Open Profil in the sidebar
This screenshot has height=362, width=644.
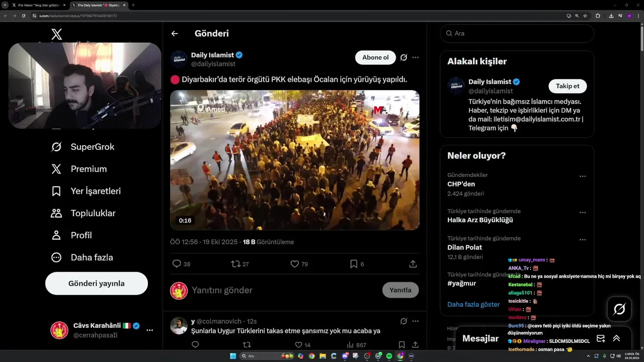click(x=71, y=235)
